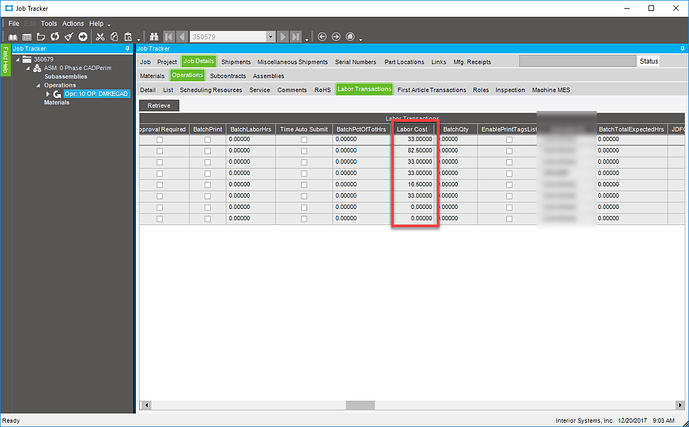Image resolution: width=689 pixels, height=427 pixels.
Task: Toggle BatchPrint checkbox in 82.50000 row
Action: [x=207, y=151]
